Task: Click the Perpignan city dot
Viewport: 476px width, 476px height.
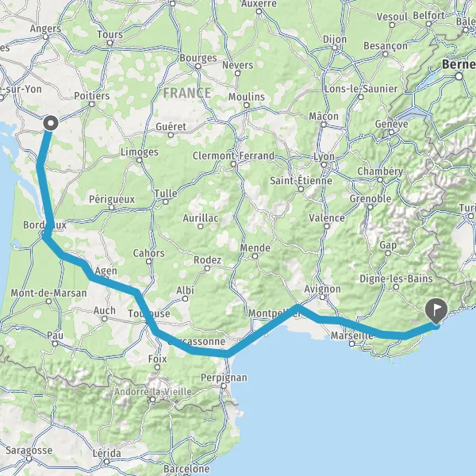Action: pos(224,386)
